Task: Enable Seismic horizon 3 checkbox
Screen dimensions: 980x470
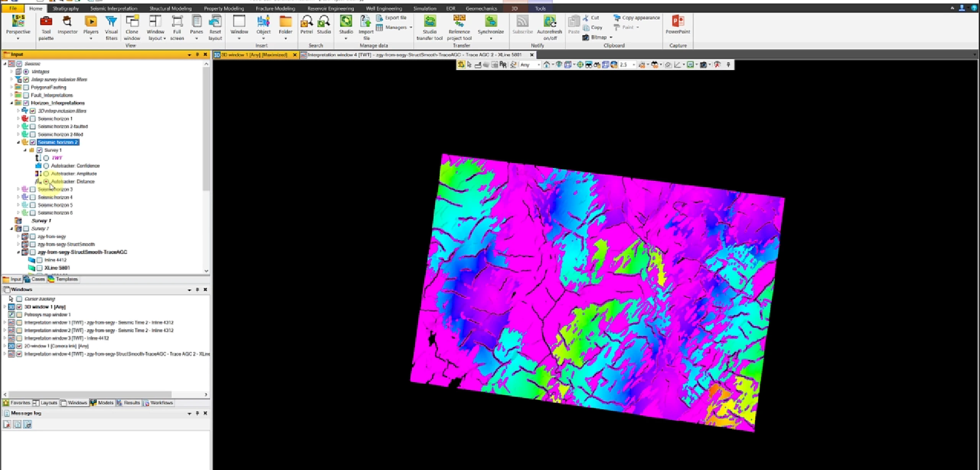Action: click(33, 189)
